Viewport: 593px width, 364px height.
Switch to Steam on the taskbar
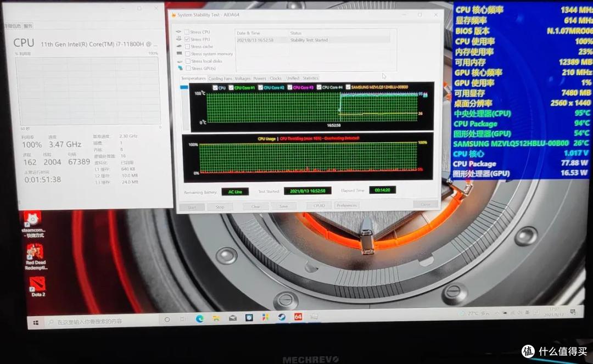282,317
